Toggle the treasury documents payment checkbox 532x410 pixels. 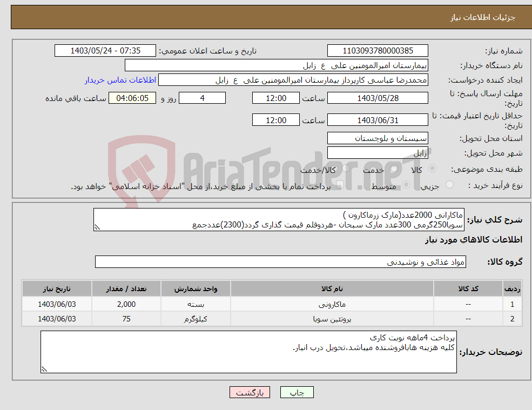339,185
